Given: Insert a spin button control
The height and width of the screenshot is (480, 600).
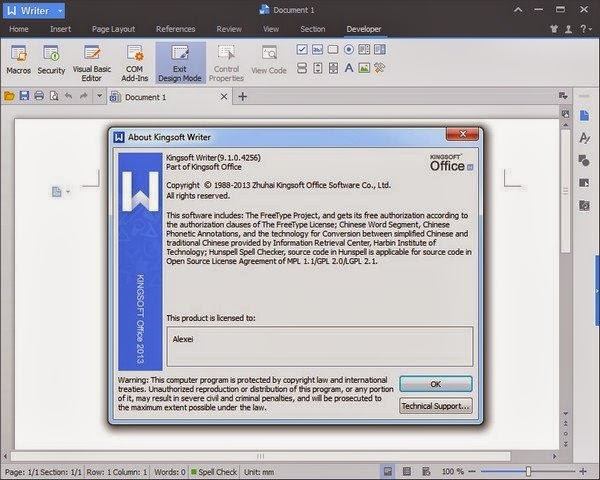Looking at the screenshot, I should tap(317, 68).
